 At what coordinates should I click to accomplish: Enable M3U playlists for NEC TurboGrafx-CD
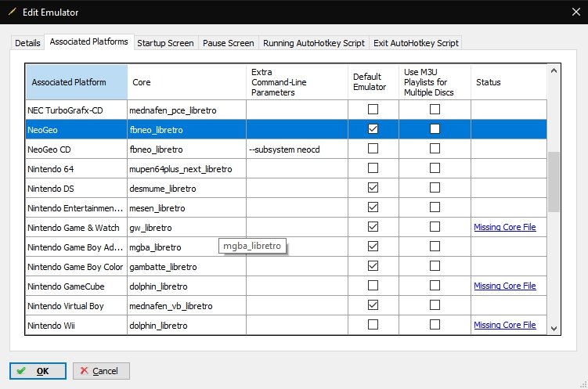click(x=435, y=110)
